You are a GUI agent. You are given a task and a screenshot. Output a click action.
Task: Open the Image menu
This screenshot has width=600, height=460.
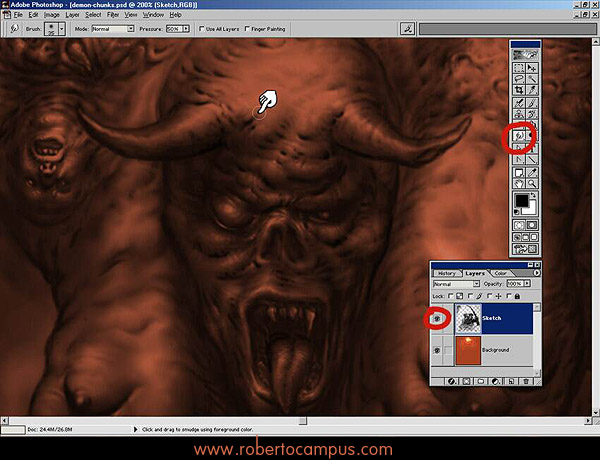coord(52,15)
